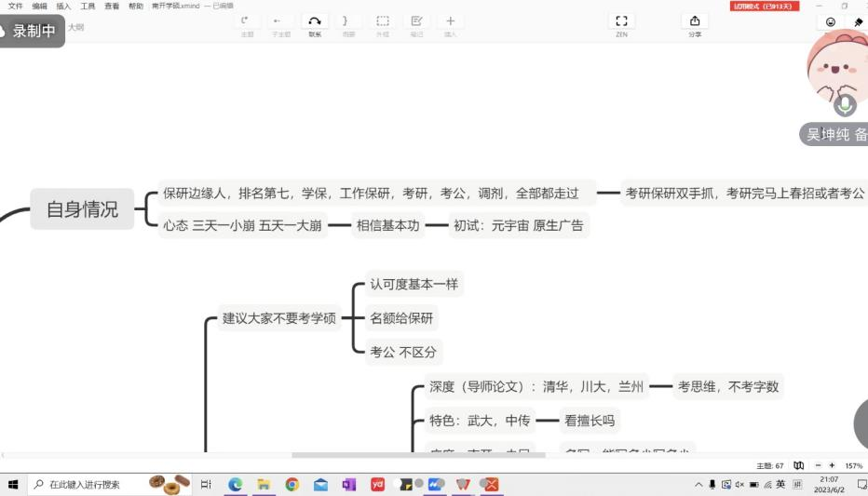Viewport: 868px width, 496px height.
Task: Toggle the map overview icon in status bar
Action: [798, 465]
